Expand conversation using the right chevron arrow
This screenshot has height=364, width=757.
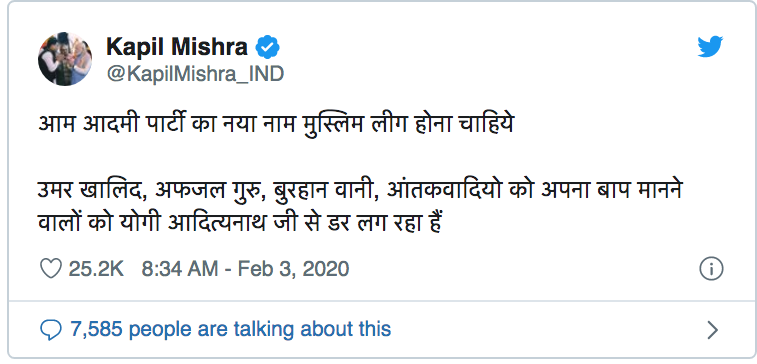[713, 330]
